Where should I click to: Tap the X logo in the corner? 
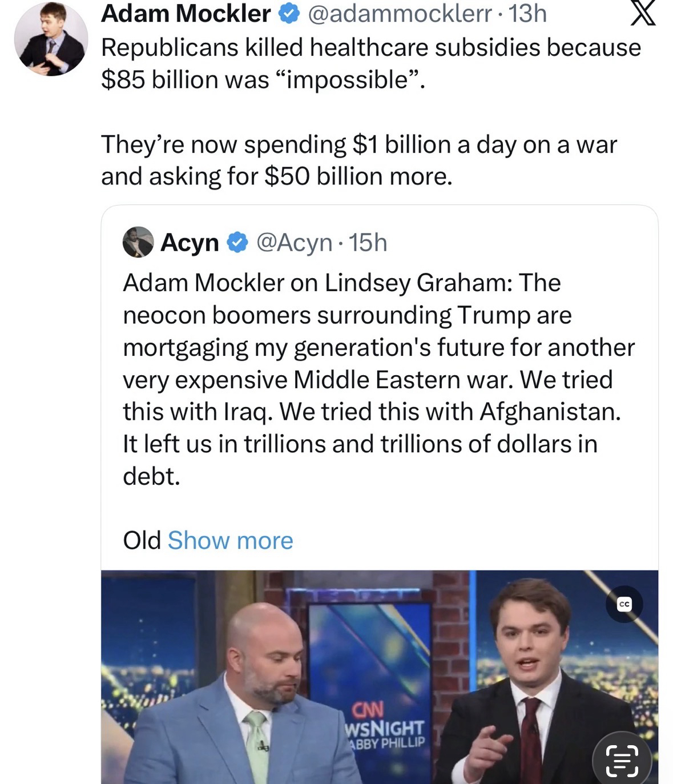coord(642,14)
